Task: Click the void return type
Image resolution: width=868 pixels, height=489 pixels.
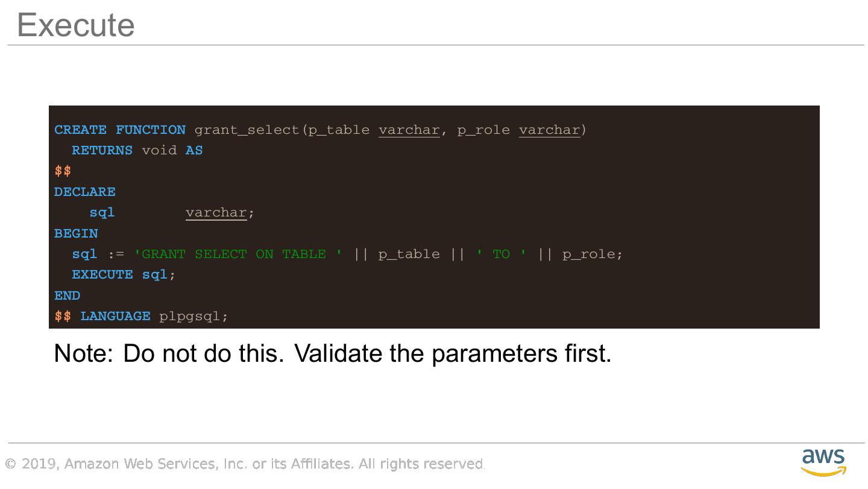Action: pyautogui.click(x=159, y=151)
